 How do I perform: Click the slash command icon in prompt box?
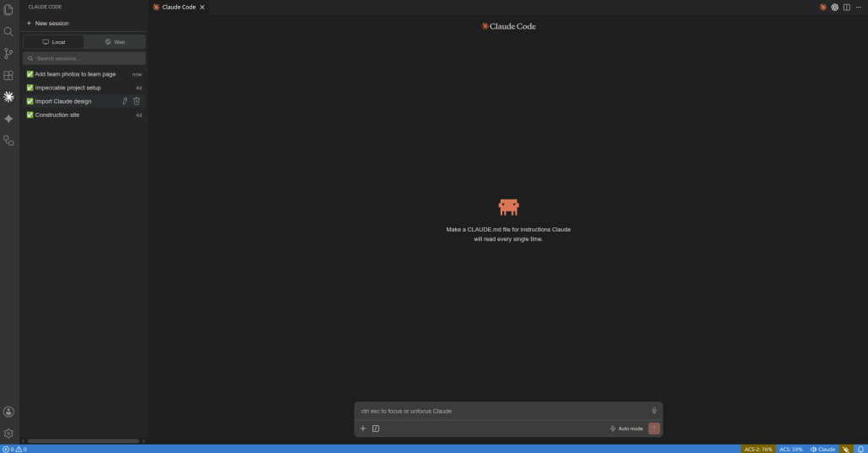tap(376, 429)
